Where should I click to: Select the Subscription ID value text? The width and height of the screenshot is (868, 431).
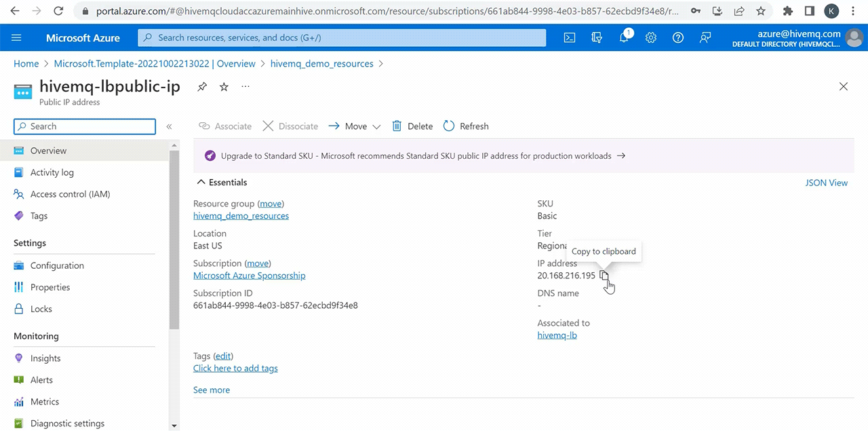(x=275, y=305)
